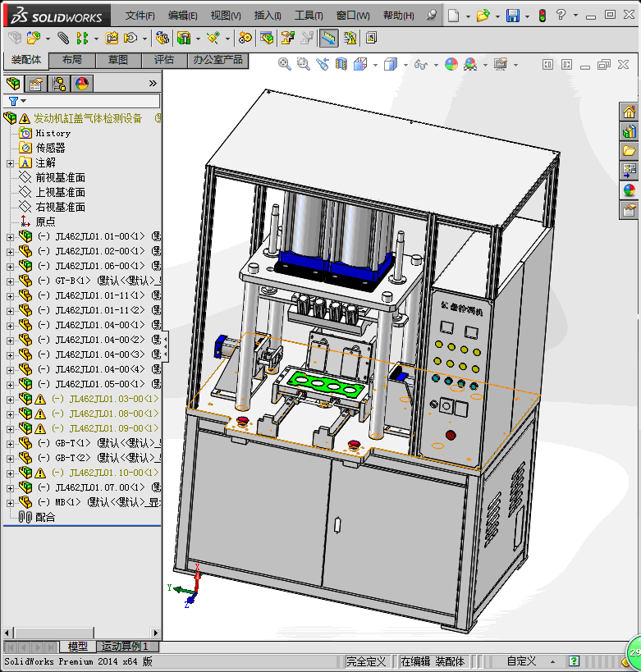Viewport: 641px width, 672px height.
Task: Click the File Explorer folder icon in task pane
Action: tap(630, 151)
